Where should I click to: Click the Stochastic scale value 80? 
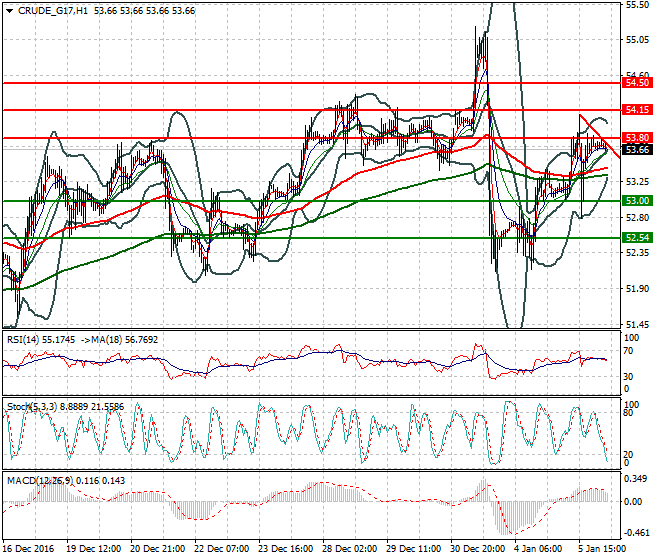click(x=628, y=413)
